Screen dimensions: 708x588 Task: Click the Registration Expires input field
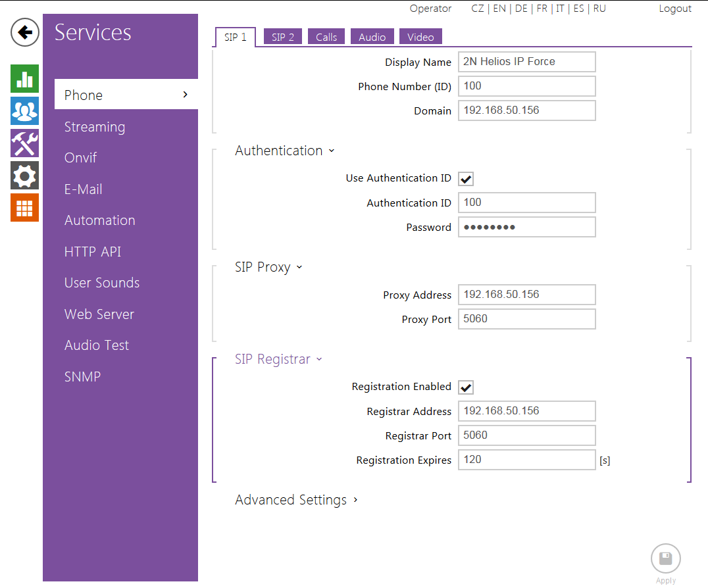click(x=526, y=460)
